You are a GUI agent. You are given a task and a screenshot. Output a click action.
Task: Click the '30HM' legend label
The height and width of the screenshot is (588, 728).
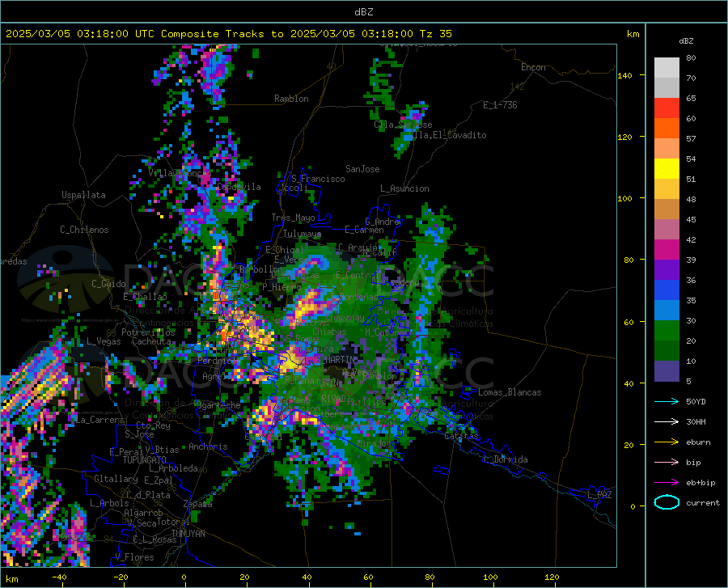tap(696, 421)
